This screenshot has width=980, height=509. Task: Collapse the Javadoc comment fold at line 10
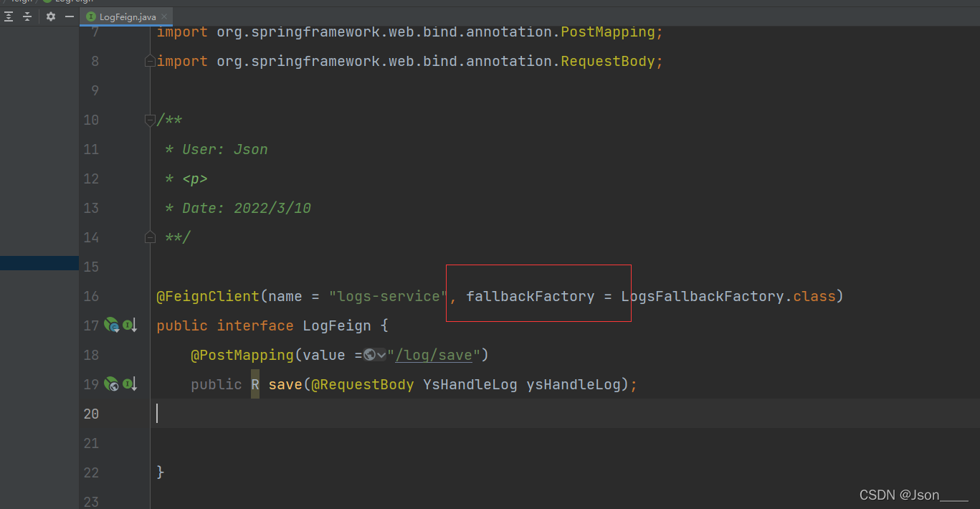150,120
